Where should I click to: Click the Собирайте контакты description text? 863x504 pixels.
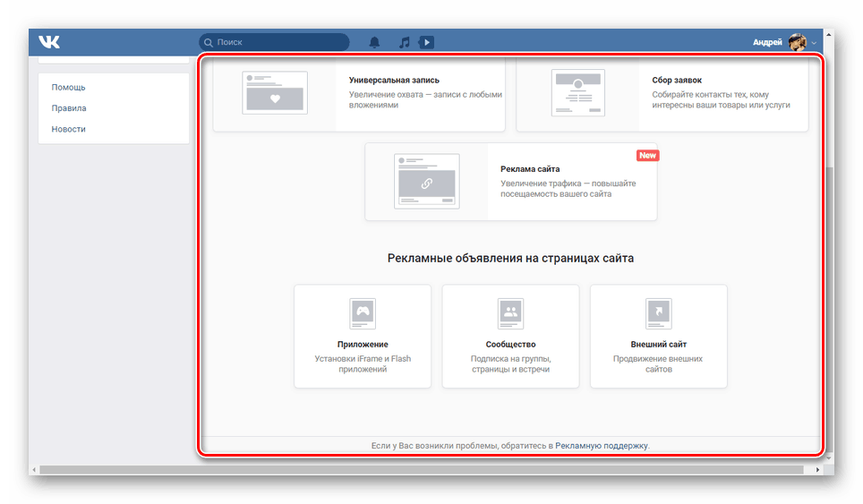721,99
